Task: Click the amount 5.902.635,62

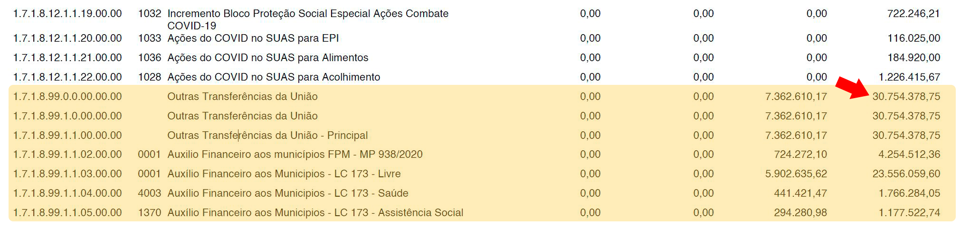Action: (796, 174)
